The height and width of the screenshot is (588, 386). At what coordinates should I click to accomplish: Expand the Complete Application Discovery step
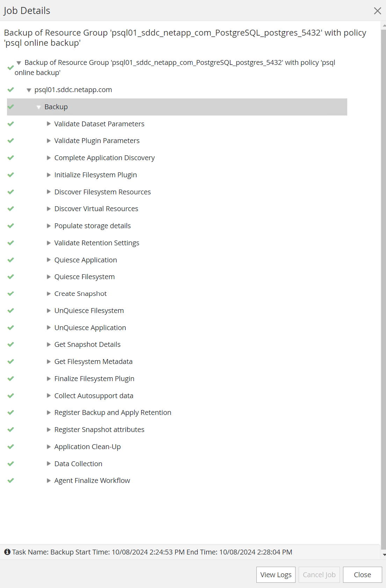[x=49, y=158]
